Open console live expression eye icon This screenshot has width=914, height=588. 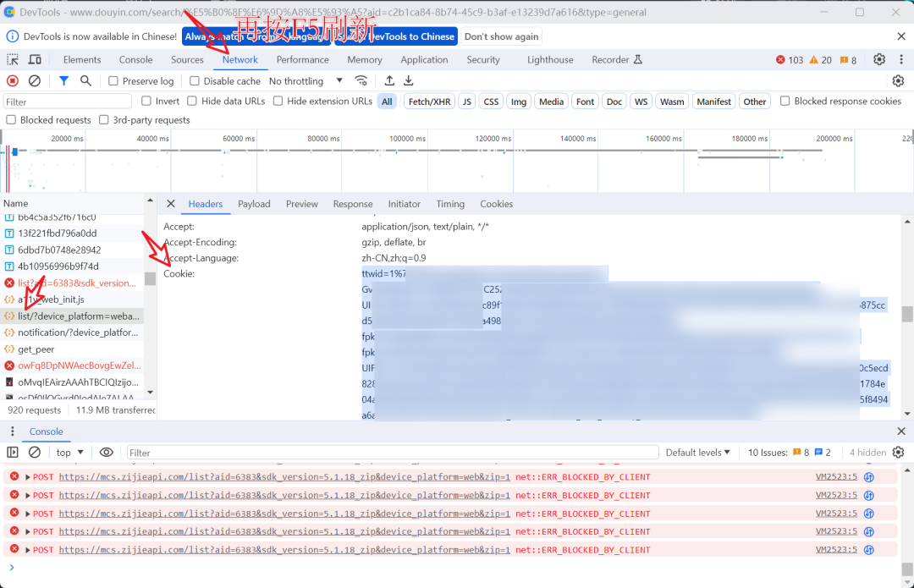pyautogui.click(x=106, y=453)
